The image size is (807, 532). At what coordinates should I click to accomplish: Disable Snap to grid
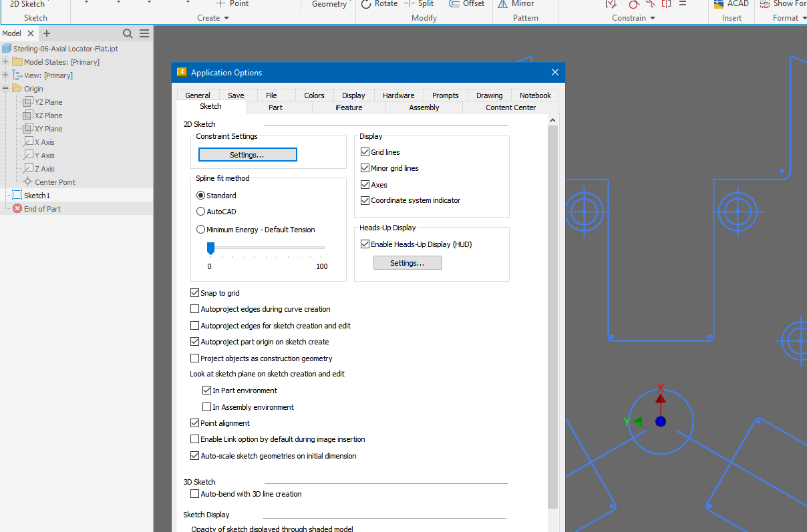coord(194,292)
